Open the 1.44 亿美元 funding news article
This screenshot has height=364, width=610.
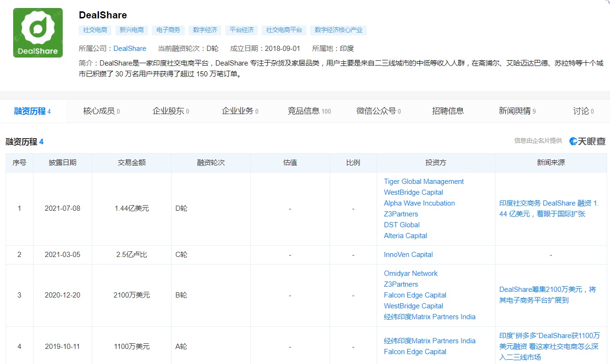549,208
